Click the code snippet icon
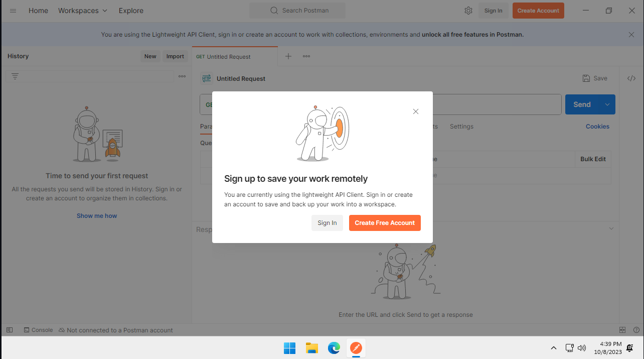This screenshot has height=359, width=644. (x=631, y=78)
